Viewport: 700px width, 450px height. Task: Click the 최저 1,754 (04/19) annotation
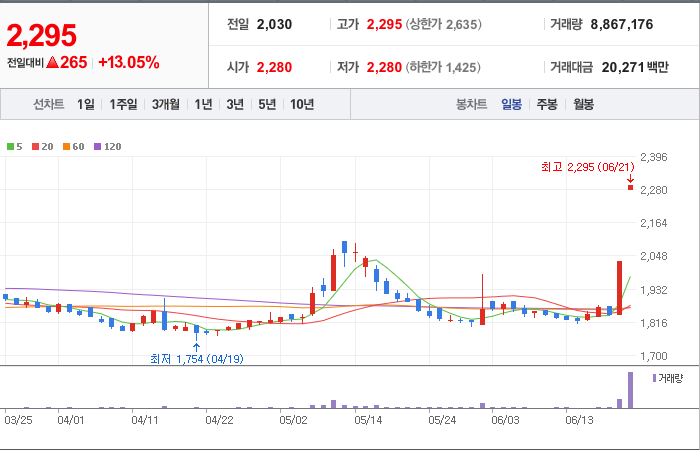pos(197,358)
